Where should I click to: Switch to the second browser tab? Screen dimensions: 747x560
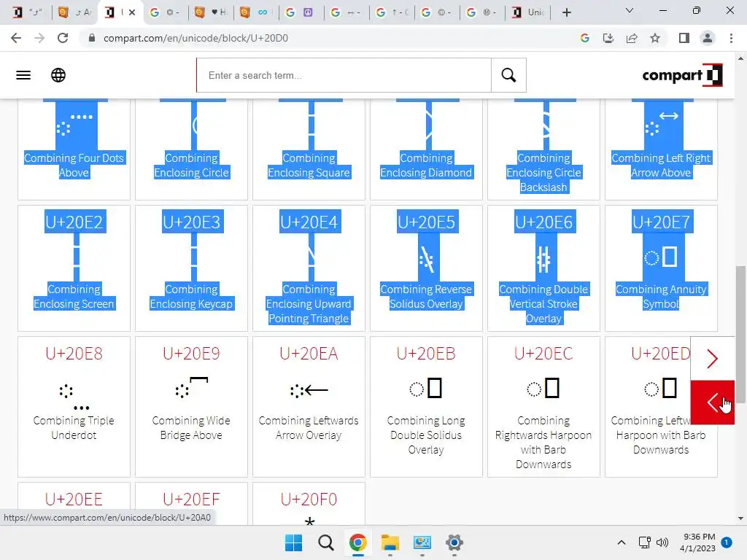click(74, 12)
